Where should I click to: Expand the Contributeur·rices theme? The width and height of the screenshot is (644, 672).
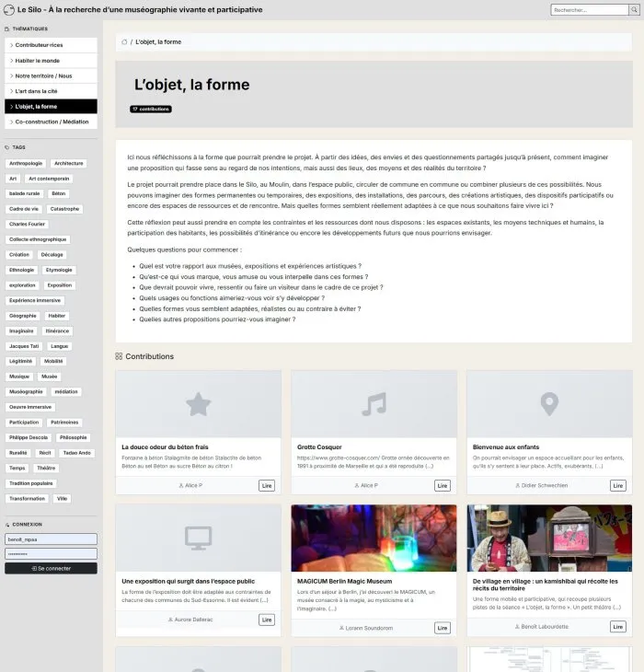[x=51, y=45]
